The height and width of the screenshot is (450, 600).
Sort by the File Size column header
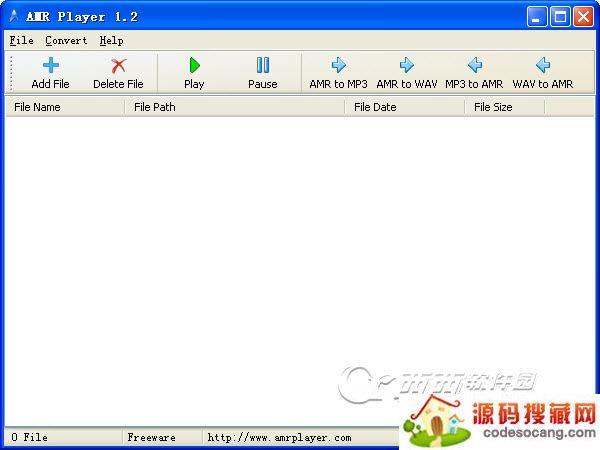pyautogui.click(x=505, y=107)
